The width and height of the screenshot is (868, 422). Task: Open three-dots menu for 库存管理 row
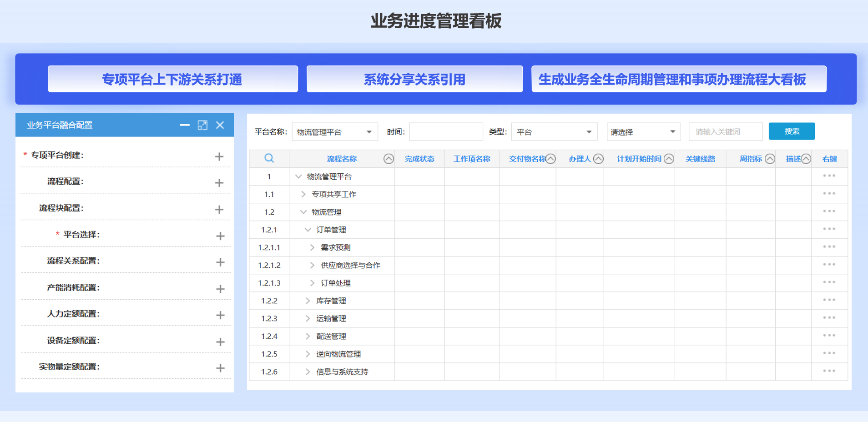829,300
